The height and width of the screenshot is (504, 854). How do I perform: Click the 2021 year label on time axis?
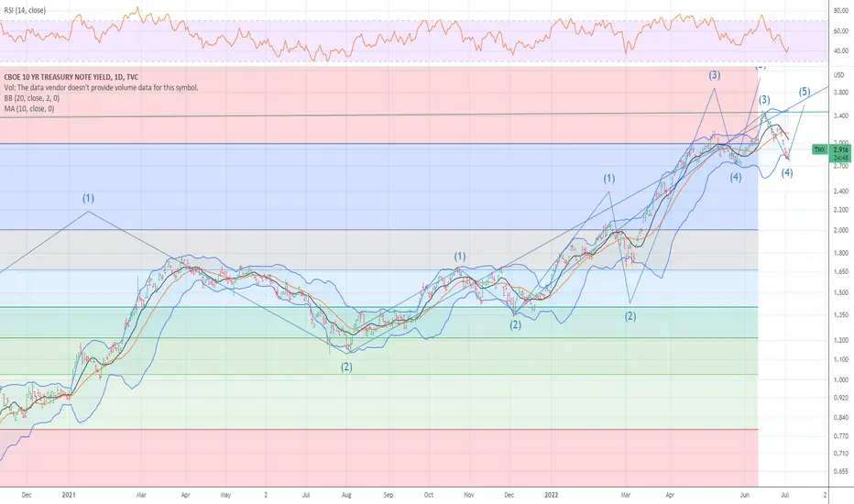pyautogui.click(x=69, y=495)
